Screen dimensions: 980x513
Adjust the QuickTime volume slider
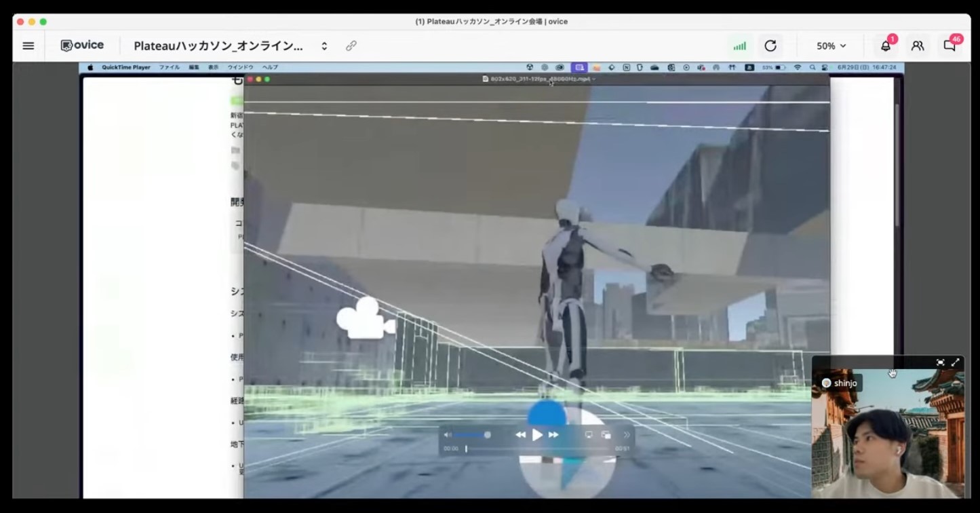coord(471,435)
